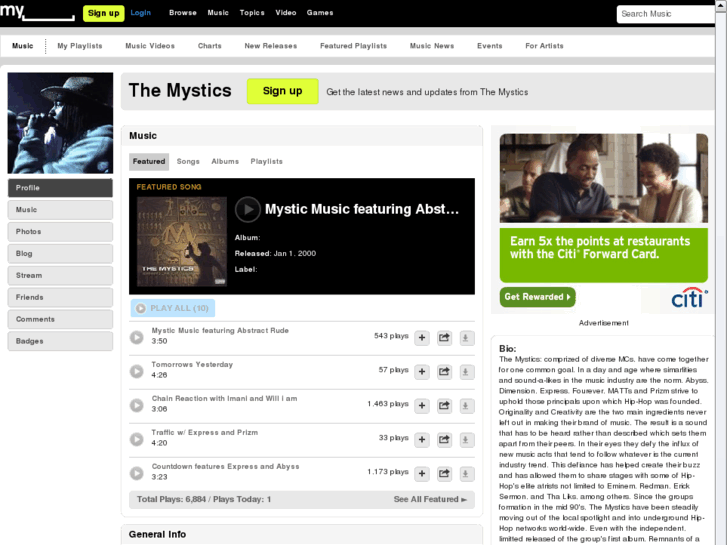Open the Charts page
The height and width of the screenshot is (545, 727).
pos(210,46)
